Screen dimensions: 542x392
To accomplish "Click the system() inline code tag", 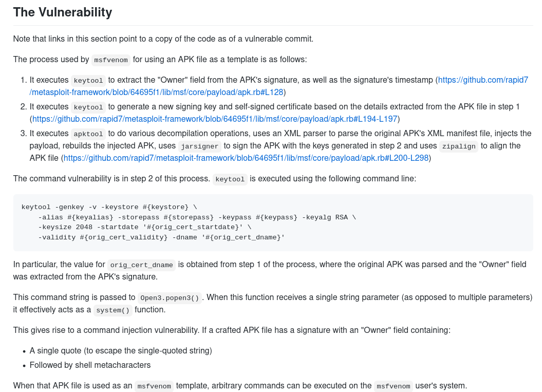I will click(x=113, y=310).
